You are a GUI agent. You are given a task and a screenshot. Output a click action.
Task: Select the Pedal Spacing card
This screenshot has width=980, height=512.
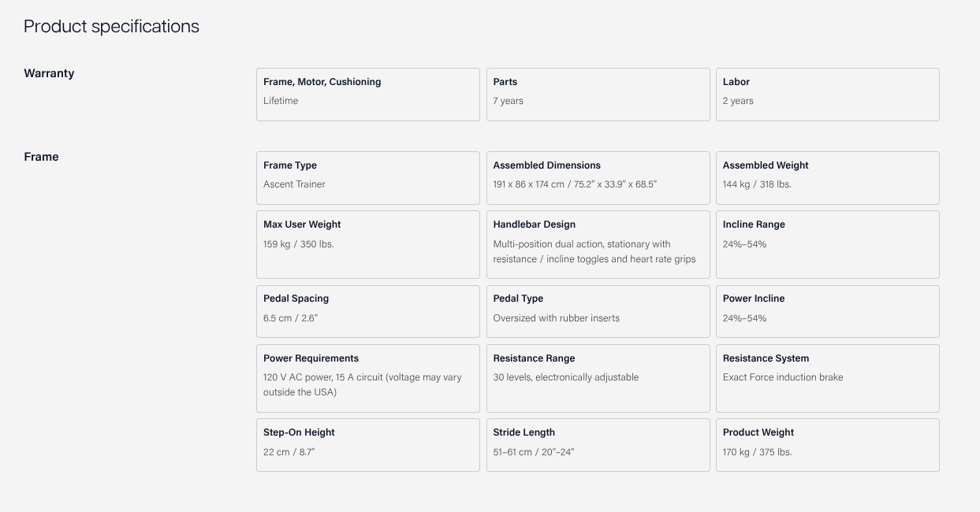point(367,311)
